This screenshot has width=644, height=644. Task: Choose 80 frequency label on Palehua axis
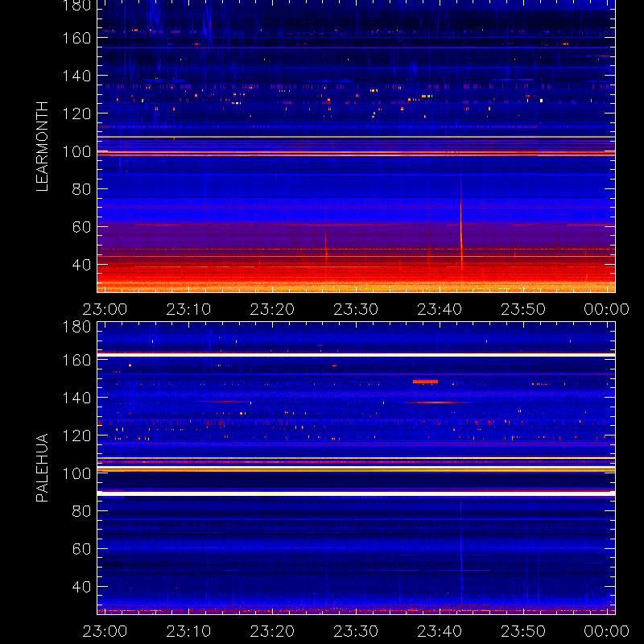click(x=81, y=511)
